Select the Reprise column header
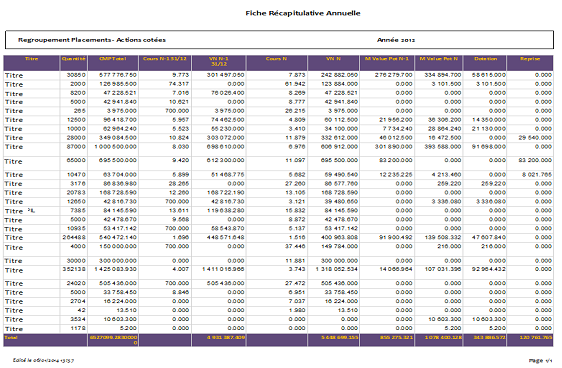This screenshot has width=562, height=368. [530, 59]
